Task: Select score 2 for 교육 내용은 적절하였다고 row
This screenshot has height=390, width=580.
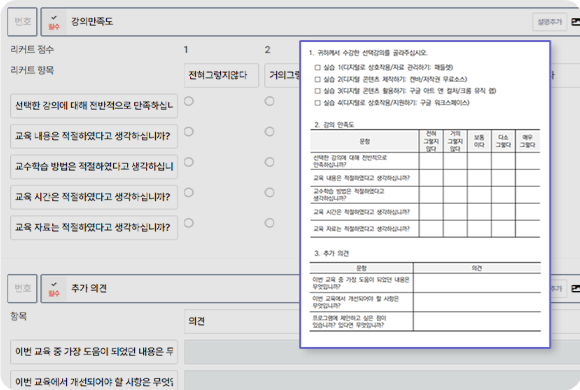Action: point(269,131)
